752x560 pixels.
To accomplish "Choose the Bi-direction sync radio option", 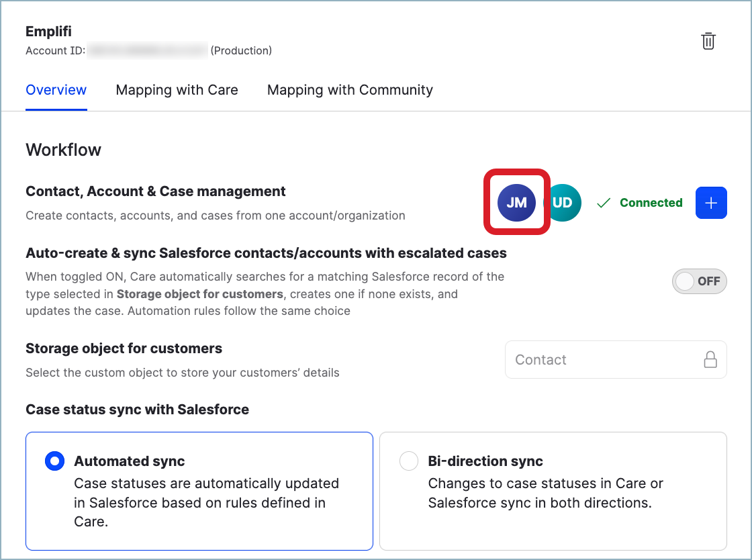I will coord(408,461).
